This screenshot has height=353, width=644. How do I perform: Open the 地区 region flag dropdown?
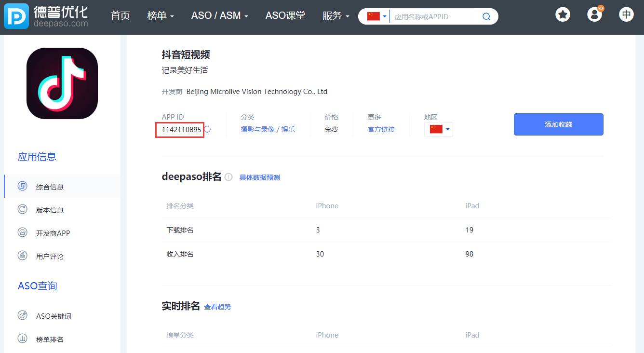439,129
